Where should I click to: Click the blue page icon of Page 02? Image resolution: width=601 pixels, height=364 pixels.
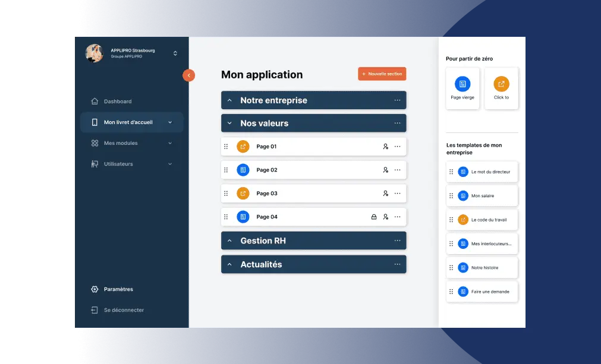(x=243, y=170)
